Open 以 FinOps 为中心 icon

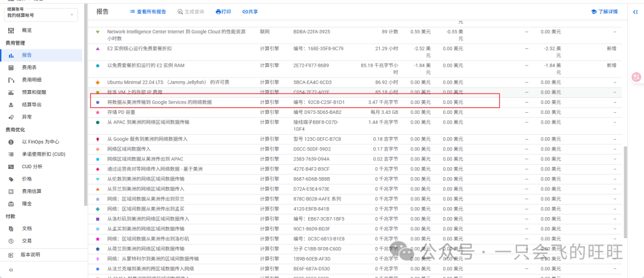coord(11,141)
